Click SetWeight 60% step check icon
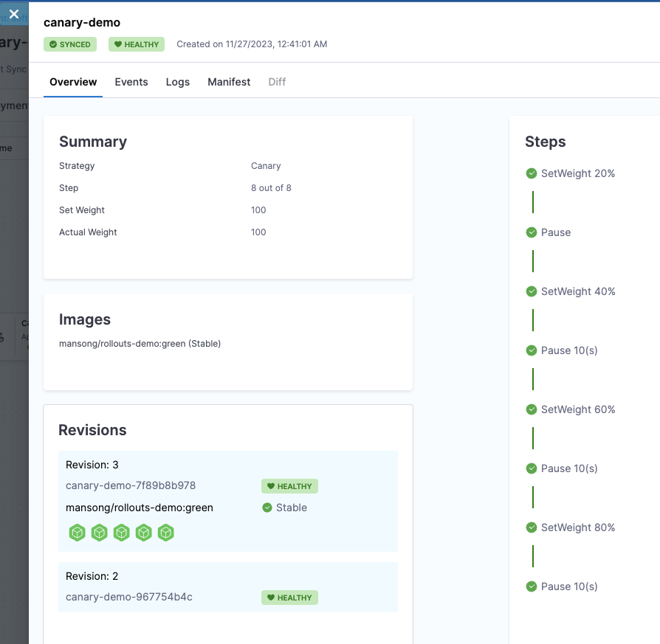 [x=532, y=409]
